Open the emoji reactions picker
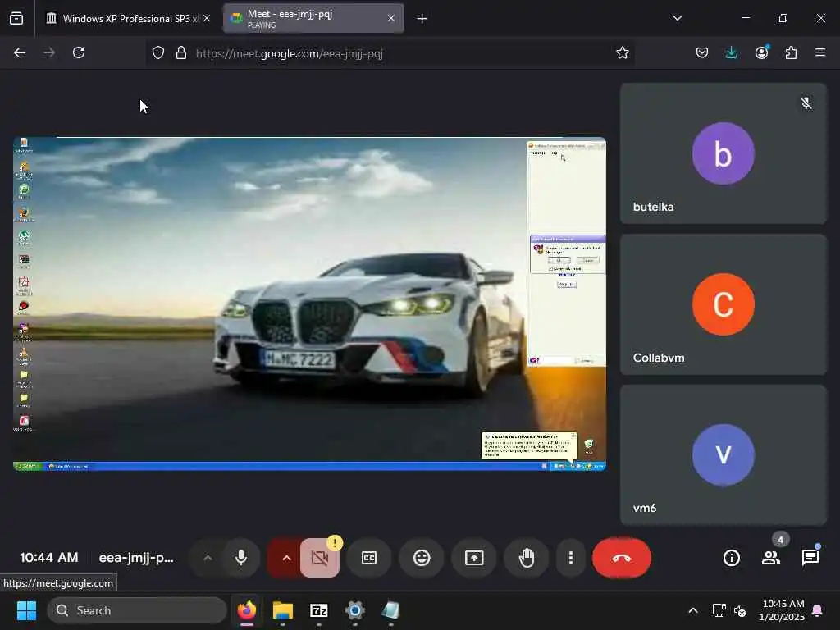Image resolution: width=840 pixels, height=630 pixels. (422, 558)
